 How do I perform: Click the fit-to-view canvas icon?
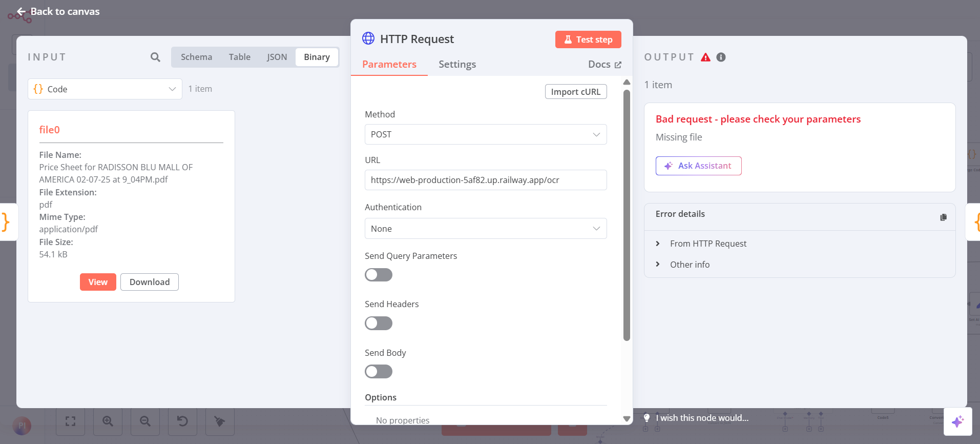tap(71, 421)
